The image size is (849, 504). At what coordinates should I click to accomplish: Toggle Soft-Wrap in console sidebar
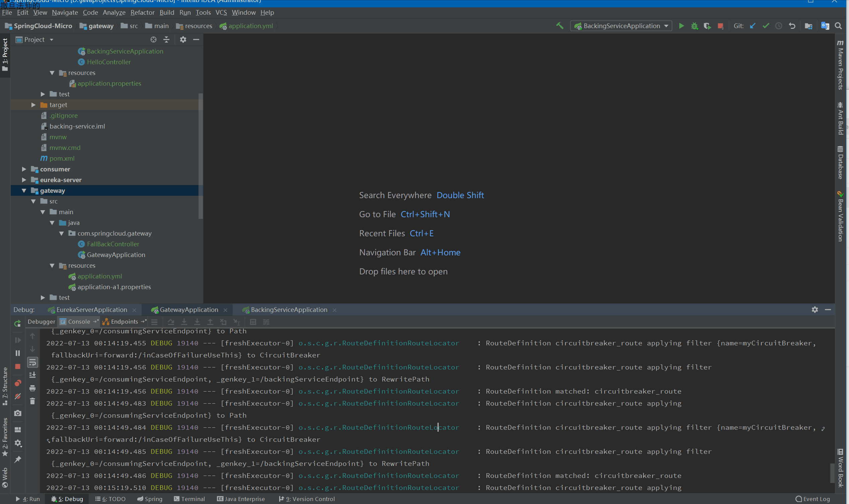pyautogui.click(x=32, y=362)
